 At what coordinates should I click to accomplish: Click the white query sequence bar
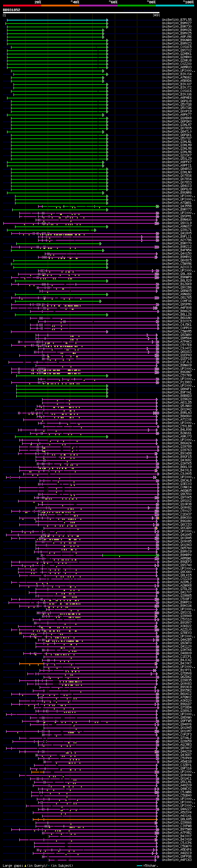(81, 13)
